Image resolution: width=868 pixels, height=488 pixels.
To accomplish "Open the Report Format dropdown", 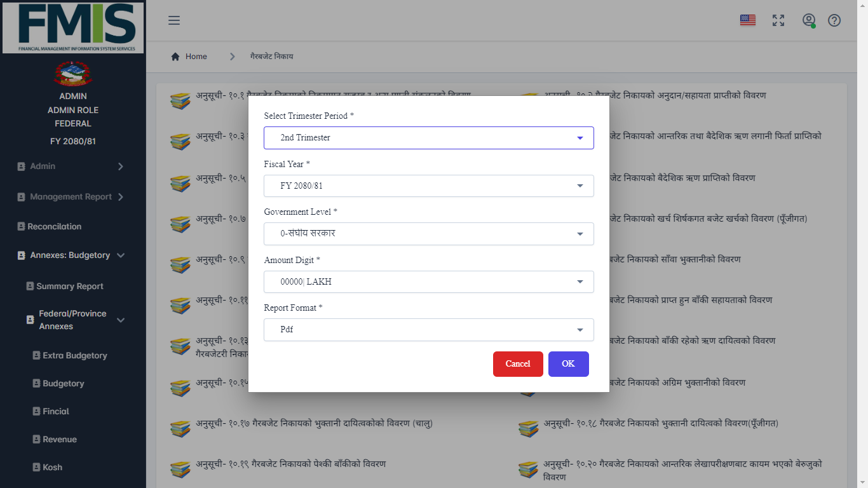I will tap(428, 330).
